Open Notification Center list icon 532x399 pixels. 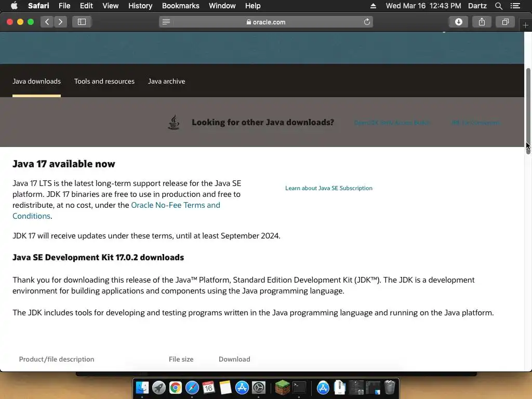[x=515, y=6]
